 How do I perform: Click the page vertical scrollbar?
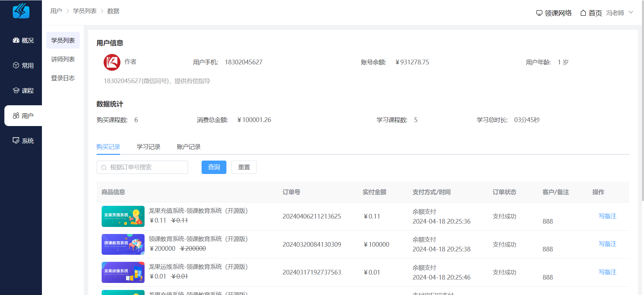(642, 101)
